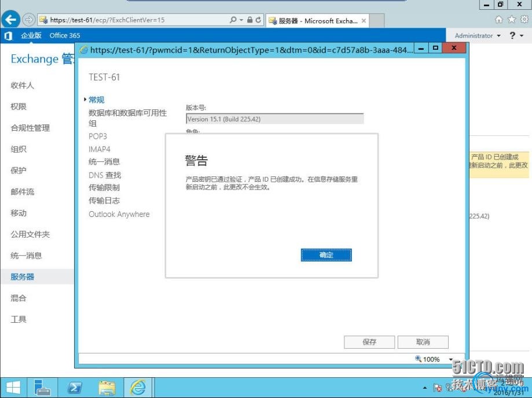
Task: Open 统一消息 in main Exchange navigation
Action: click(26, 256)
